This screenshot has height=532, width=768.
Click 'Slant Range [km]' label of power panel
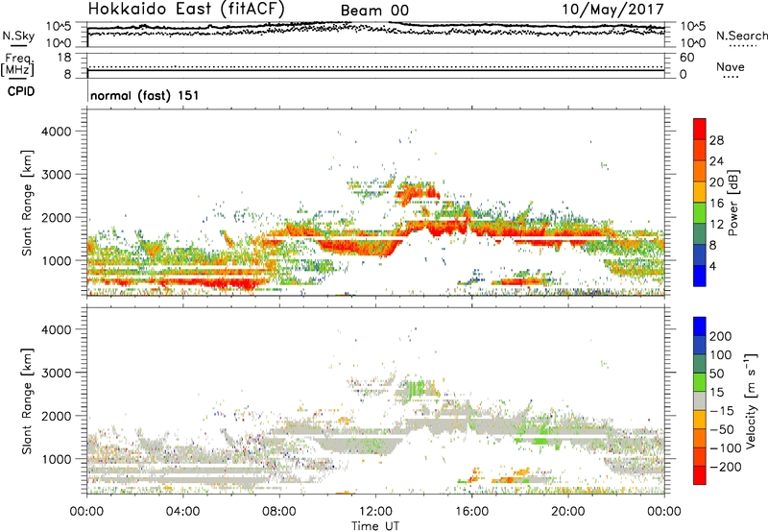tap(27, 203)
